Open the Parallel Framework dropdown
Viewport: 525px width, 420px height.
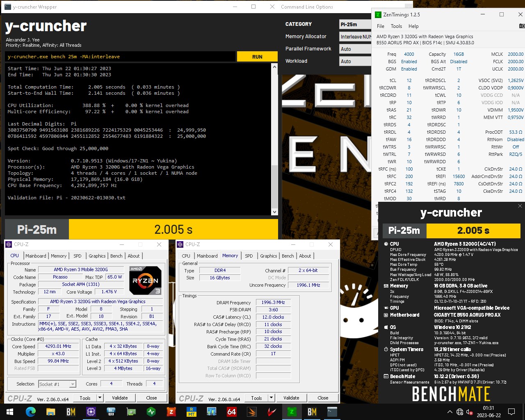[355, 49]
